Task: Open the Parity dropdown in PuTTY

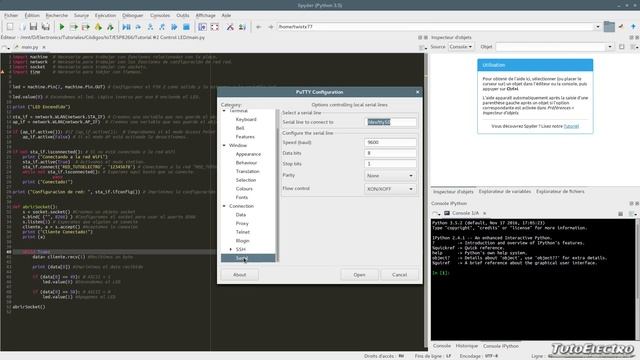Action: pos(390,176)
